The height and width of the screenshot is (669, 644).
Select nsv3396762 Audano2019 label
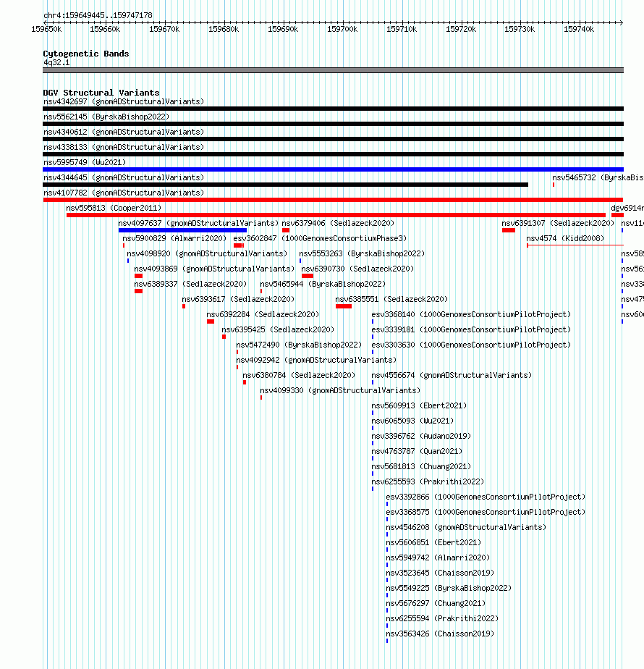click(421, 436)
